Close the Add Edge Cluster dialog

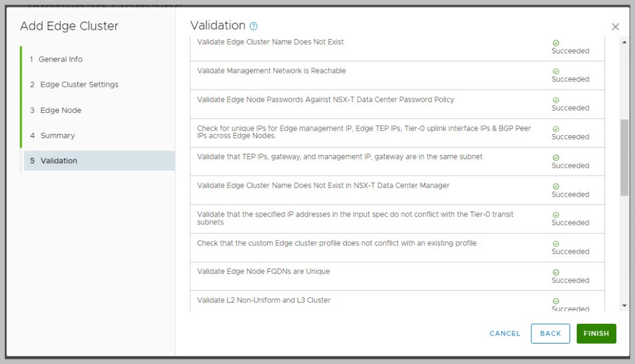[615, 27]
